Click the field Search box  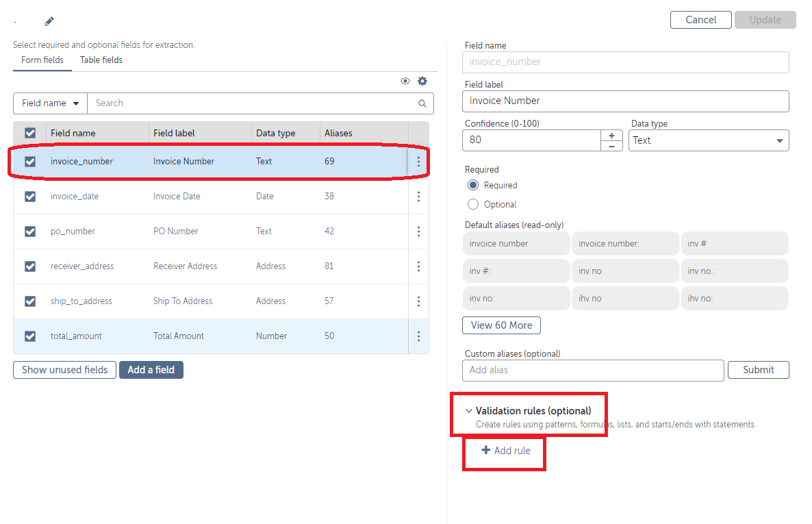tap(260, 103)
